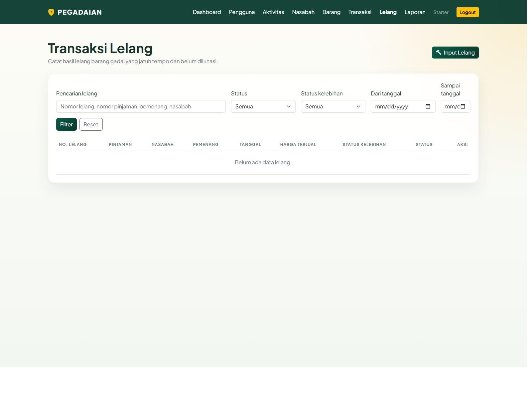
Task: Click the yellow Logout button in header
Action: point(467,12)
